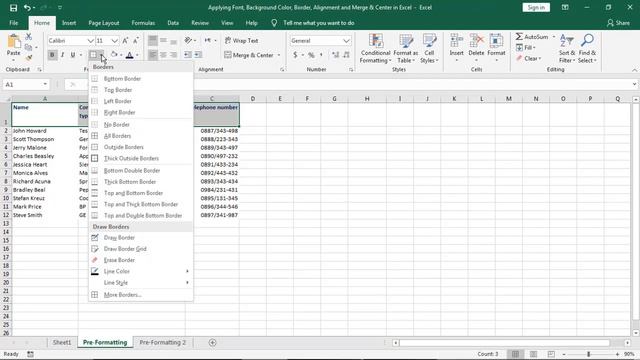640x360 pixels.
Task: Click the Tell me what you want search box
Action: (319, 23)
